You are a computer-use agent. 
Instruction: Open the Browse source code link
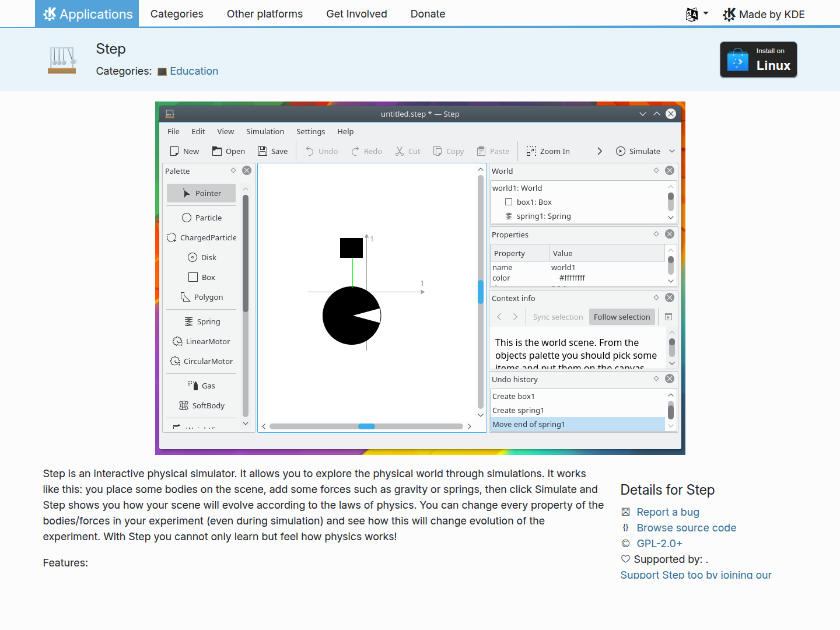point(687,528)
